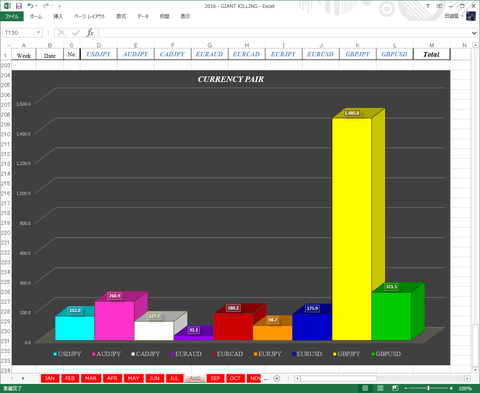The height and width of the screenshot is (393, 480).
Task: Expand the Name Box dropdown arrow
Action: tap(39, 33)
